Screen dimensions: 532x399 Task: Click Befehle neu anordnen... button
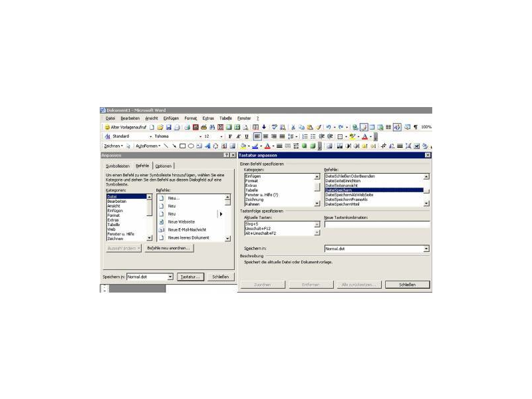click(169, 248)
